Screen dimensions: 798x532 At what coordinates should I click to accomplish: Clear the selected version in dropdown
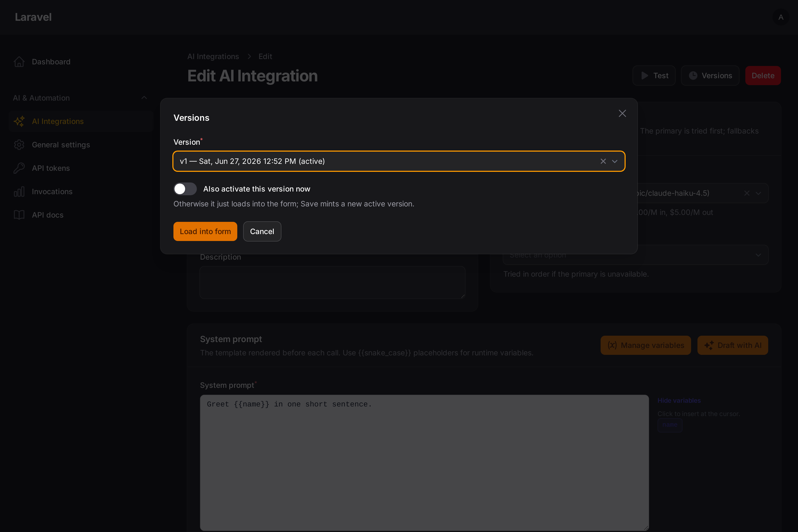point(603,161)
